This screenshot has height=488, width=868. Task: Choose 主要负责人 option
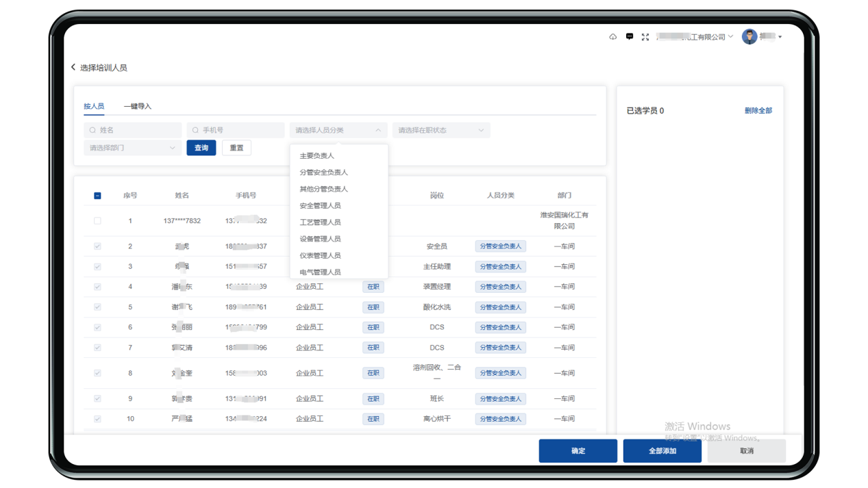[x=317, y=156]
